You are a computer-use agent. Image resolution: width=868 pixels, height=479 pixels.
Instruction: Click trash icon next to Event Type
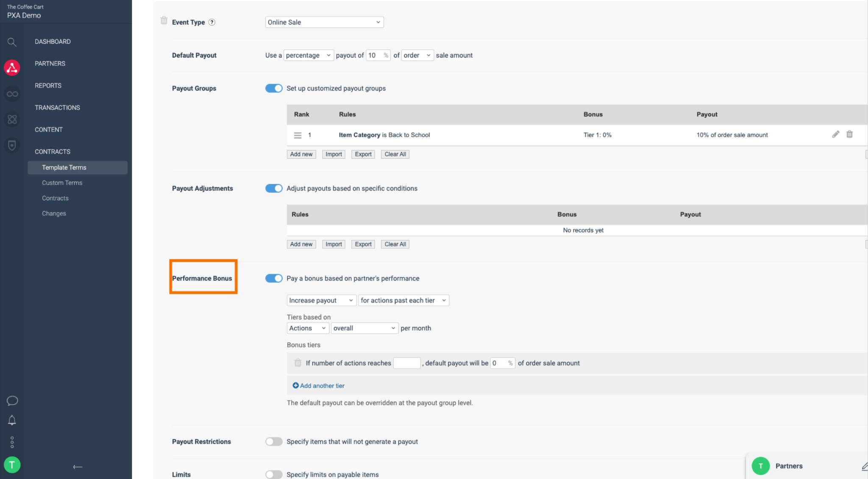pos(164,21)
